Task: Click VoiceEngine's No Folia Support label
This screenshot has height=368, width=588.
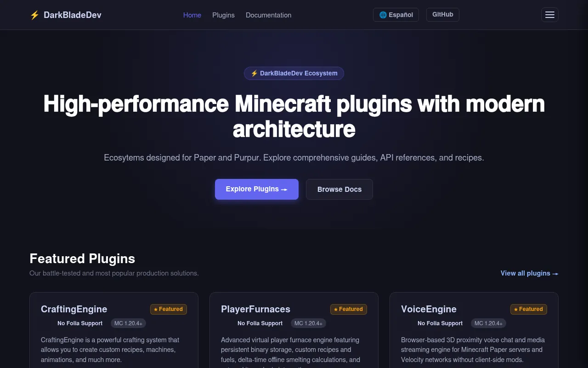Action: [440, 323]
